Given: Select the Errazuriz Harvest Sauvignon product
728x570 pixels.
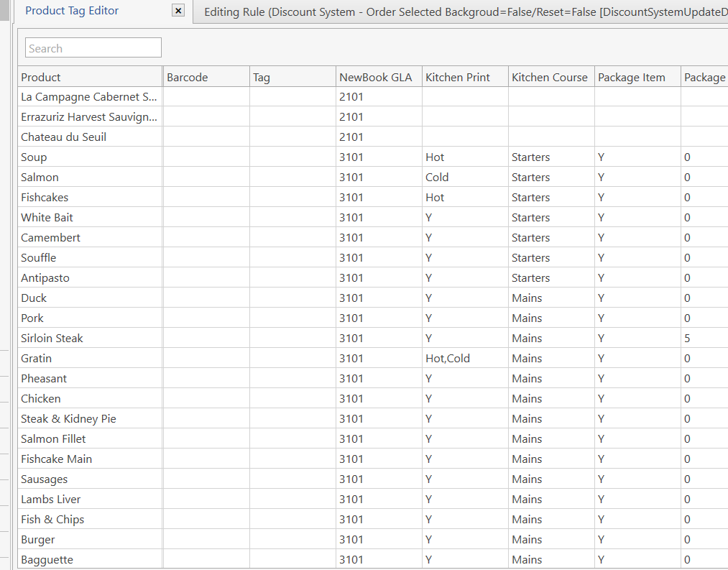Looking at the screenshot, I should point(91,116).
